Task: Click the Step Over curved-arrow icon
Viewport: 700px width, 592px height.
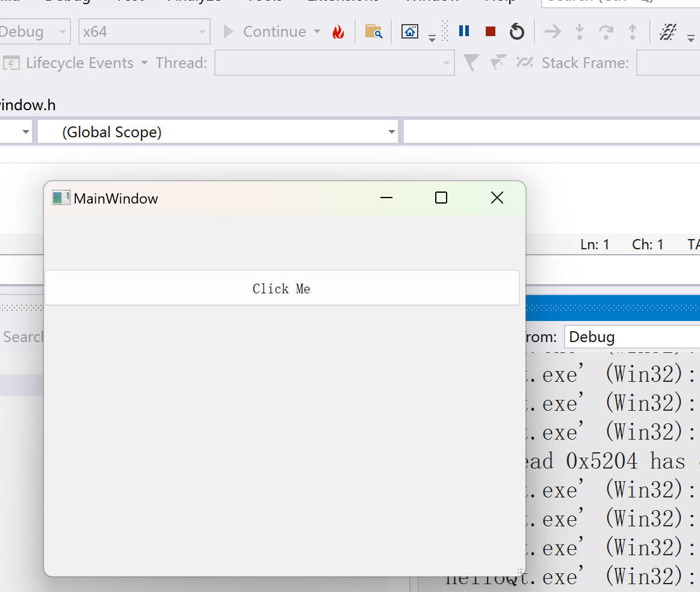Action: point(606,32)
